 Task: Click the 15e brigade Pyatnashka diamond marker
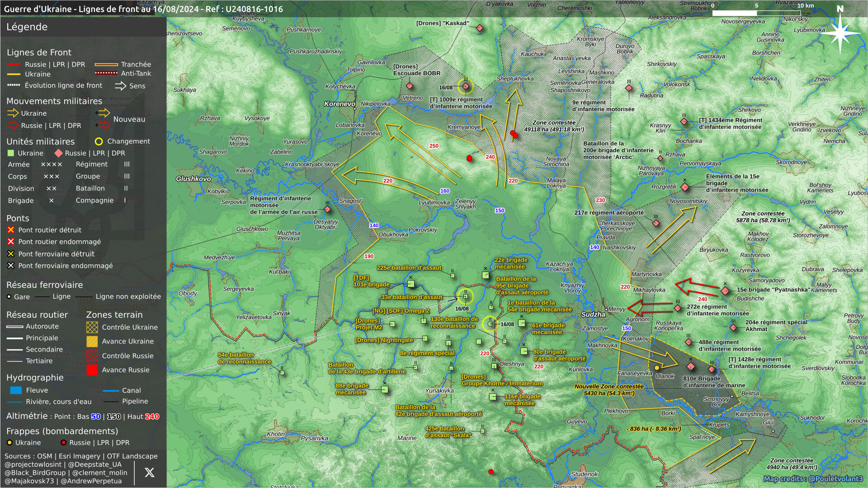pos(725,291)
